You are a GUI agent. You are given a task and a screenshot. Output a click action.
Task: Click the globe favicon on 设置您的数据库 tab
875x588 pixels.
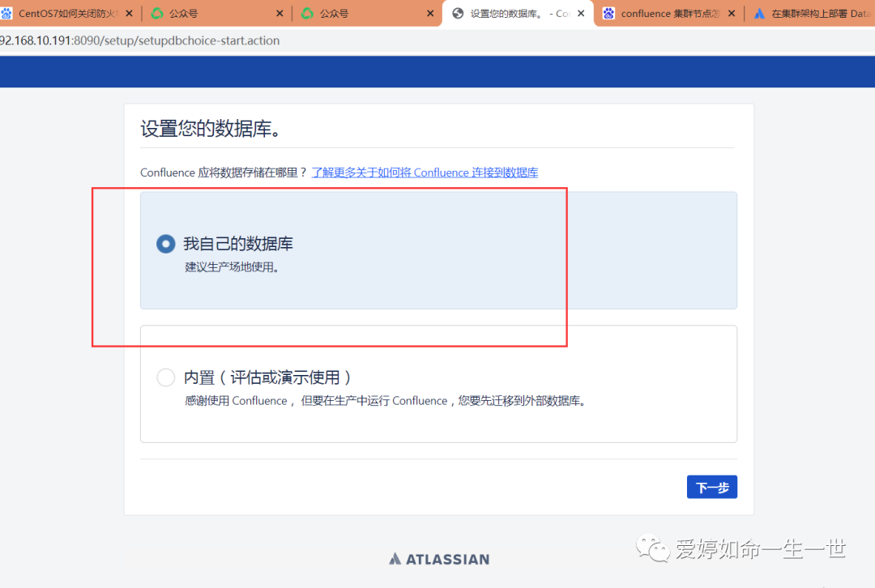458,14
